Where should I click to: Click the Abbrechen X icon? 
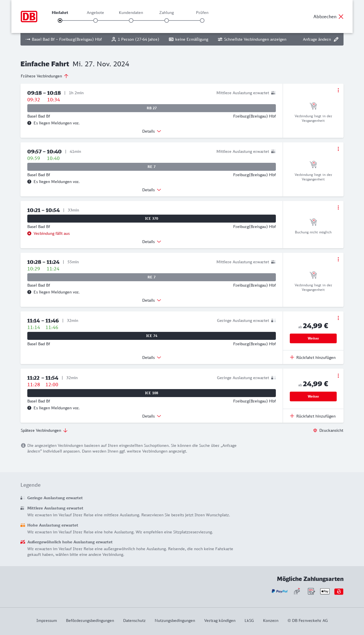341,17
